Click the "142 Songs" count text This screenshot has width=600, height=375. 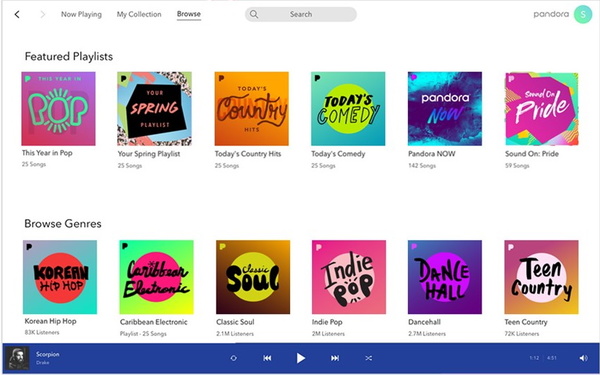422,166
